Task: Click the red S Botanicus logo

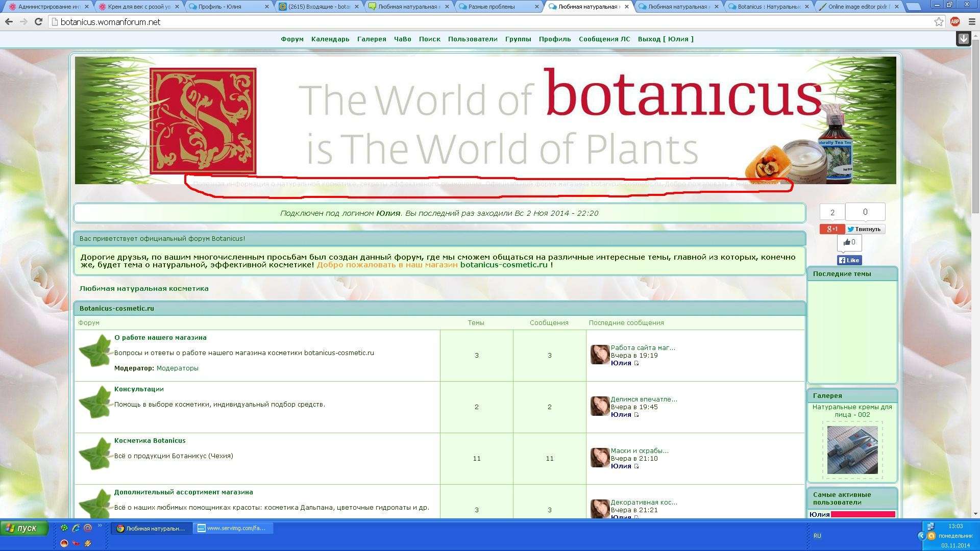Action: pos(203,121)
